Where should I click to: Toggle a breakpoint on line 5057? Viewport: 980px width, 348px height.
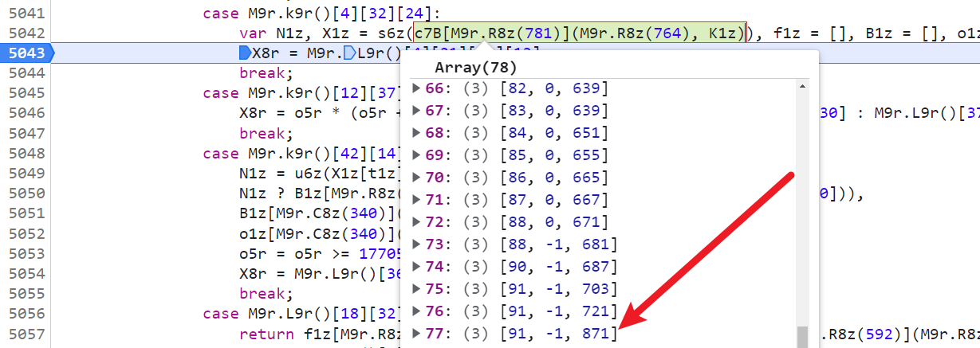tap(24, 333)
